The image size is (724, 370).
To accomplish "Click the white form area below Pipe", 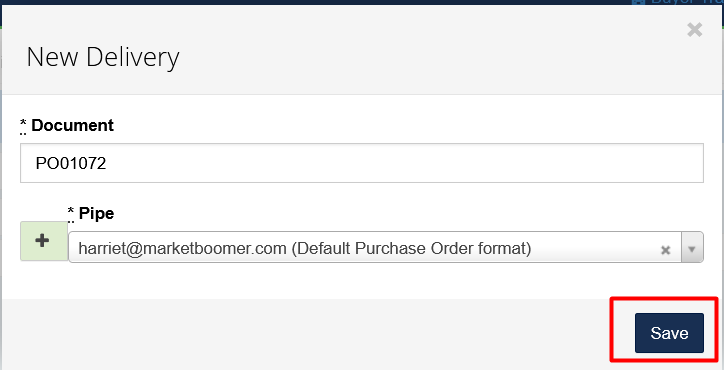I will (x=362, y=281).
